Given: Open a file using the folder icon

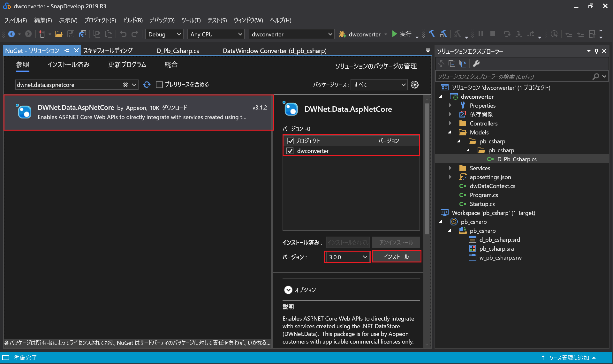Looking at the screenshot, I should click(x=59, y=34).
